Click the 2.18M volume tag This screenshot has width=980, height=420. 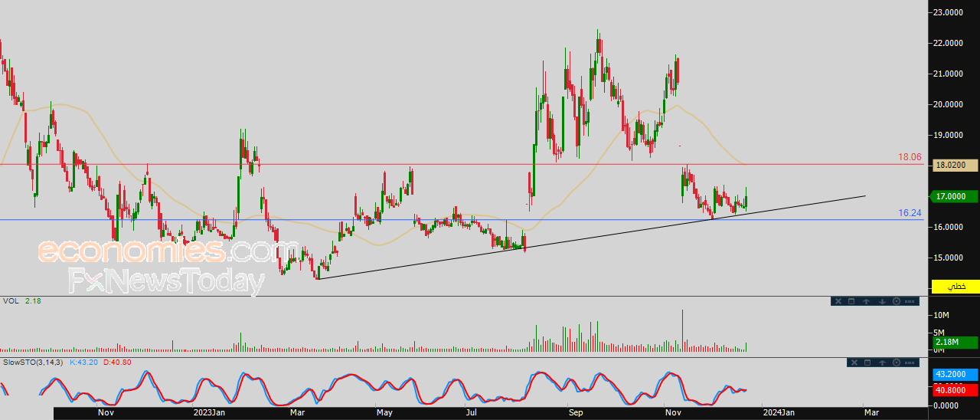click(954, 342)
